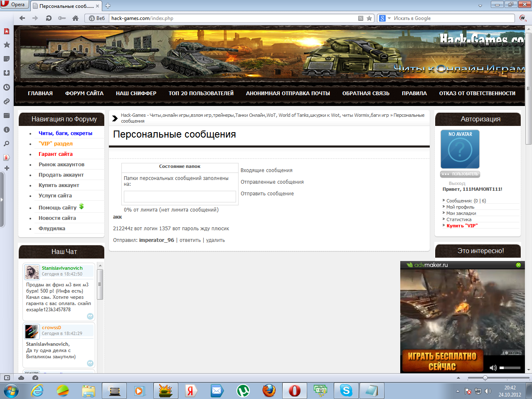Screen dimensions: 532x399
Task: Open Firefox from the taskbar
Action: [x=269, y=391]
